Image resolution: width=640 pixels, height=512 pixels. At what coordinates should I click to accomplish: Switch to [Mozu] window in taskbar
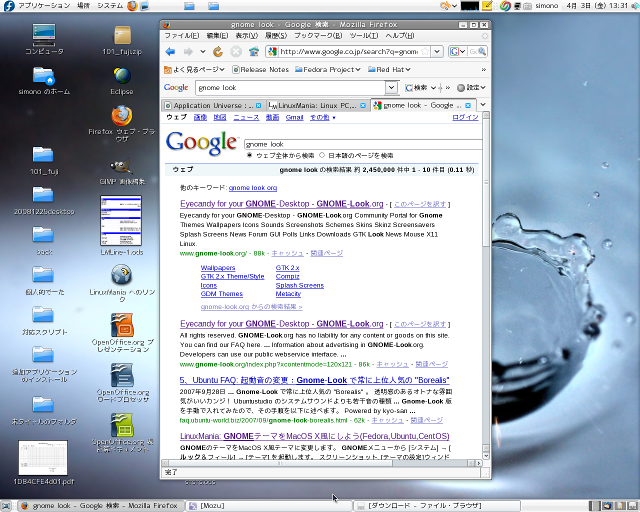(268, 506)
